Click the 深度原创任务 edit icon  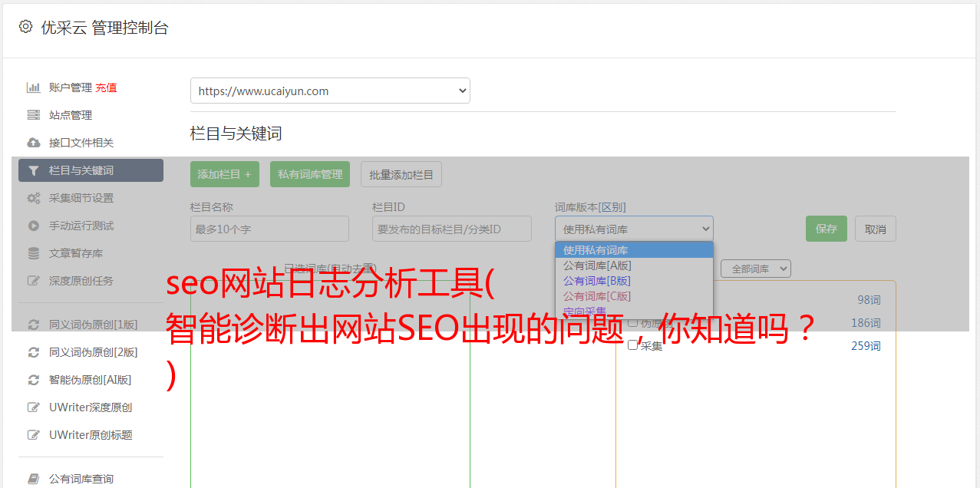(34, 281)
